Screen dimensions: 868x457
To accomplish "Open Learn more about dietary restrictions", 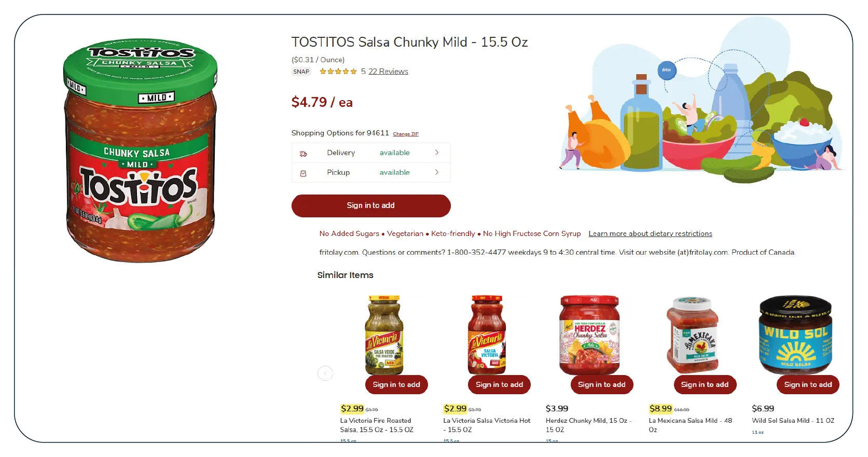I will (650, 234).
